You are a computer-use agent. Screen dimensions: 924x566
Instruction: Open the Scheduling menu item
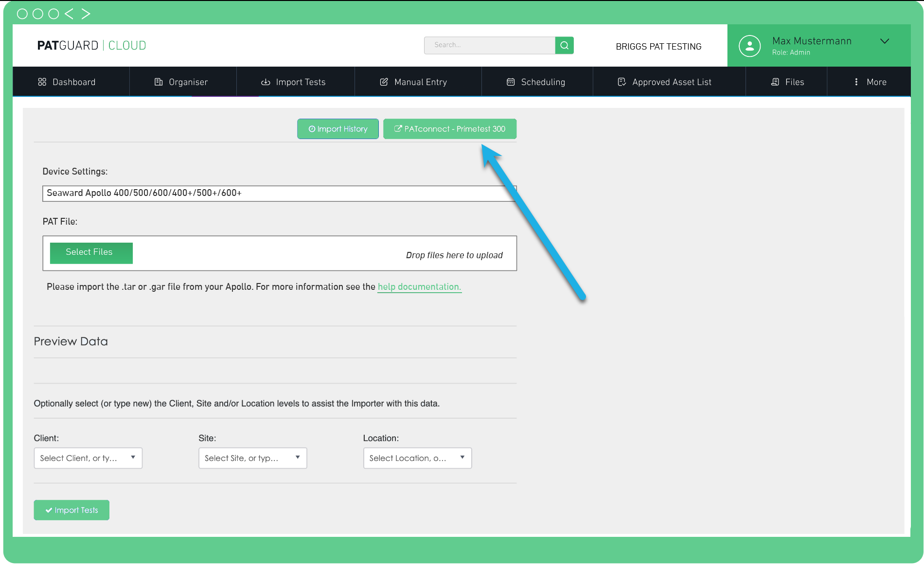tap(536, 82)
